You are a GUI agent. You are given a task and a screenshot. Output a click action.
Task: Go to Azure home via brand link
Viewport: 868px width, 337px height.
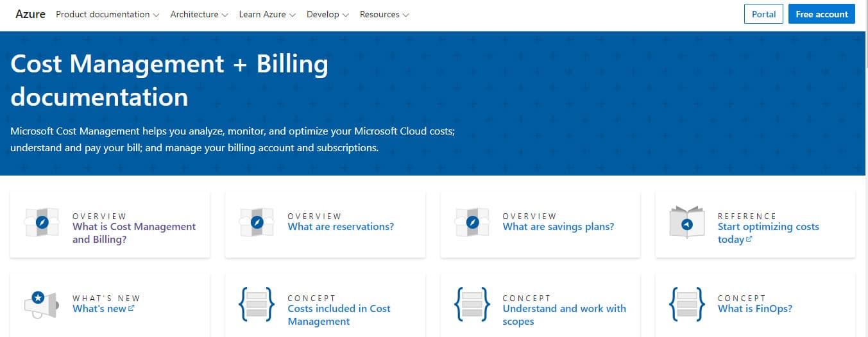30,14
